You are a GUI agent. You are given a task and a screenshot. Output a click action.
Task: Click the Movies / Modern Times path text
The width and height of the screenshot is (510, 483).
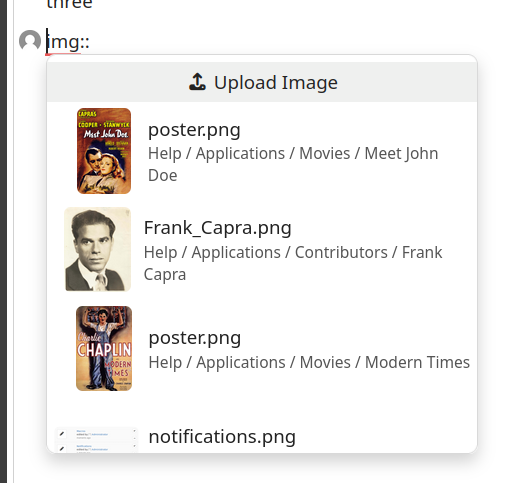click(x=385, y=362)
